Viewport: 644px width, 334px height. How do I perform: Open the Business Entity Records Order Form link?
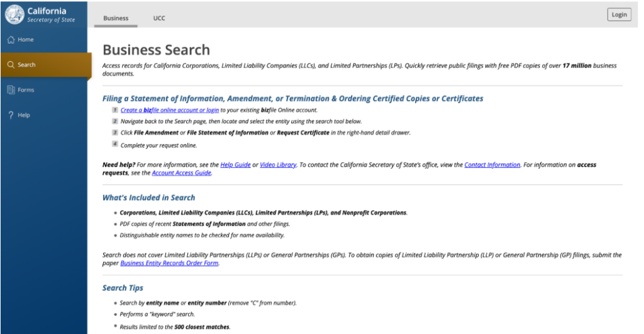(169, 263)
